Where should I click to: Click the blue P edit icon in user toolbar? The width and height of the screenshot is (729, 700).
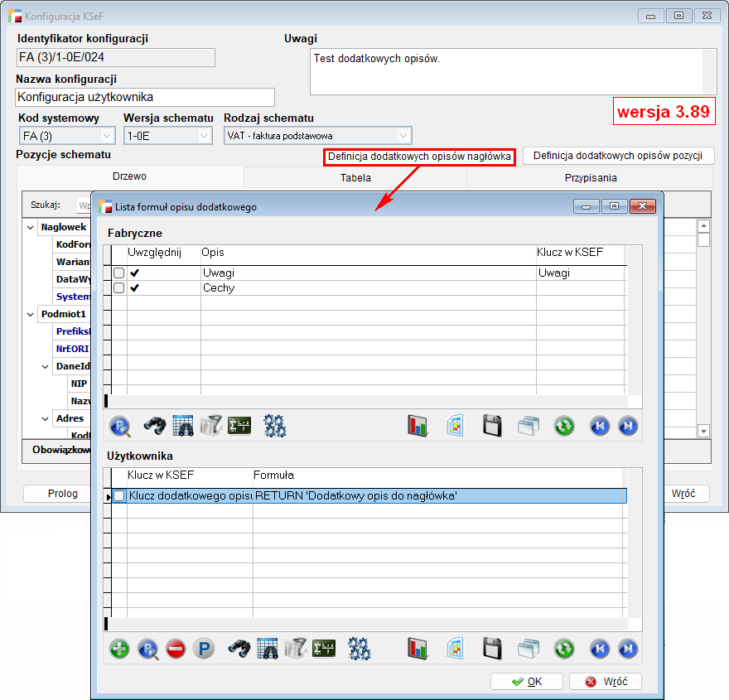click(x=204, y=649)
